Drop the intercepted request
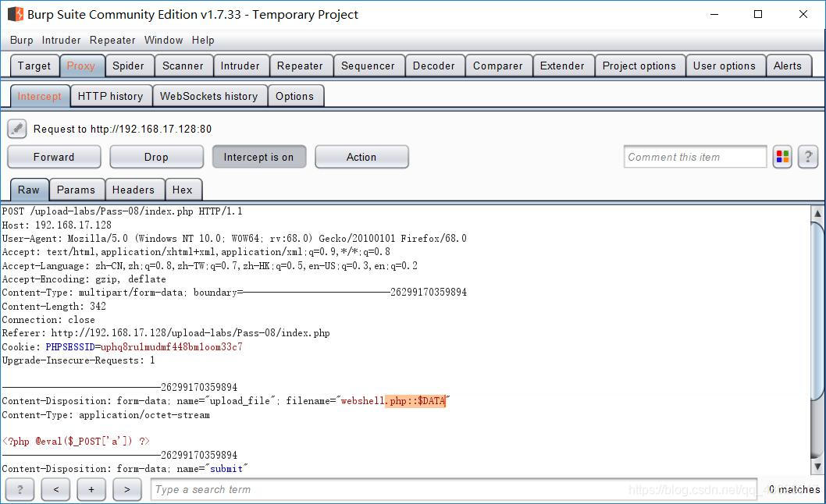The height and width of the screenshot is (504, 826). (156, 157)
